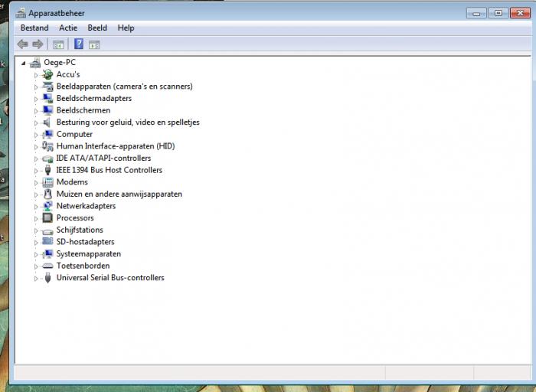This screenshot has height=392, width=536.
Task: Expand the Computer category arrow
Action: click(x=36, y=135)
